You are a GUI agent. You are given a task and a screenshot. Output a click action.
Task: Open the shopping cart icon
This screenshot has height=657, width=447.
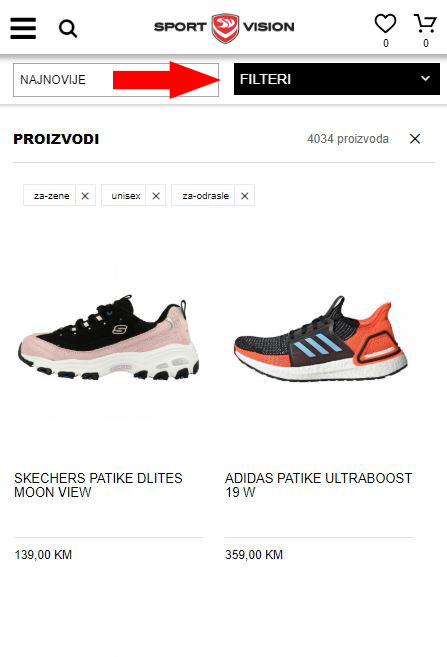pyautogui.click(x=425, y=23)
